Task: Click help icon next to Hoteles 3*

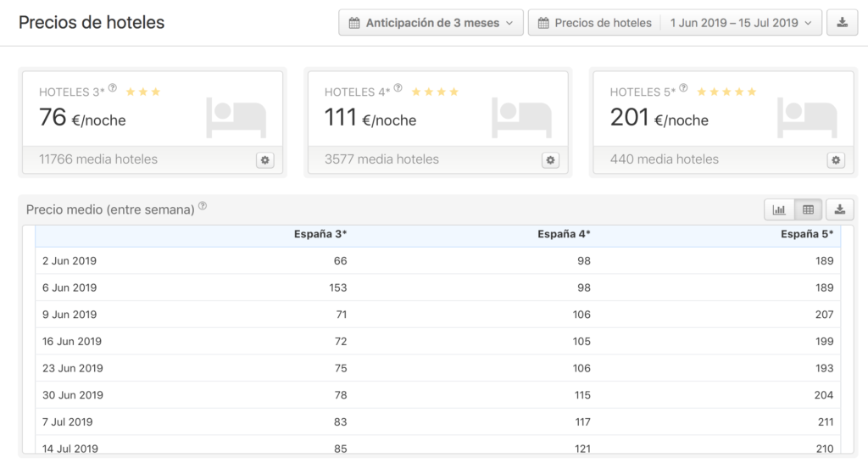Action: pyautogui.click(x=113, y=88)
